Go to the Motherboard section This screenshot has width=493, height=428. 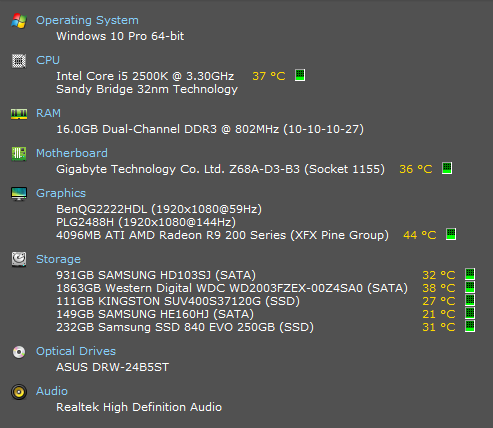click(72, 153)
